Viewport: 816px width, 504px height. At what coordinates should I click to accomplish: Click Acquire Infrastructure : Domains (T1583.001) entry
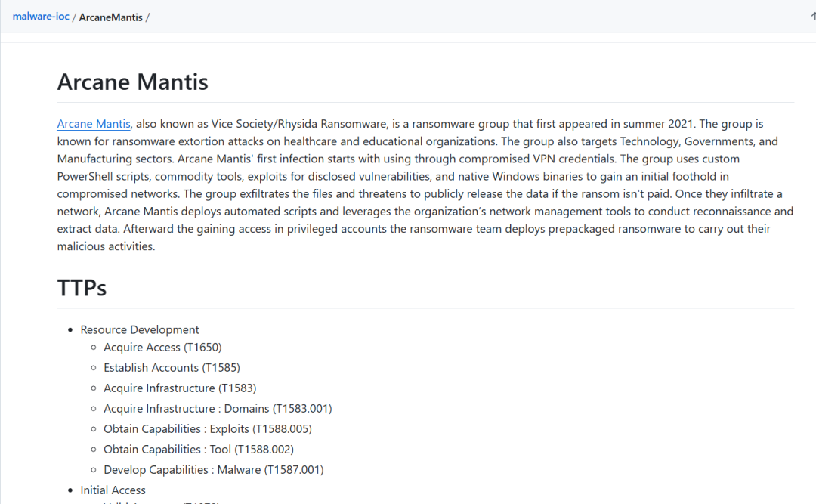218,408
